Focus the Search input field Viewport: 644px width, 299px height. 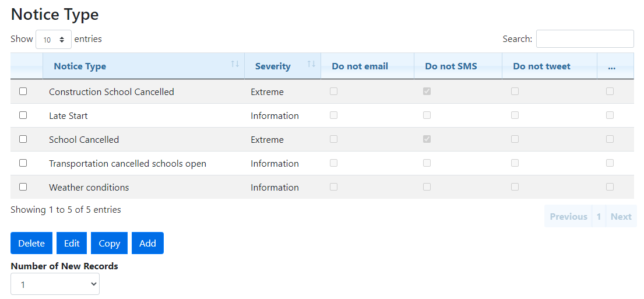[585, 39]
